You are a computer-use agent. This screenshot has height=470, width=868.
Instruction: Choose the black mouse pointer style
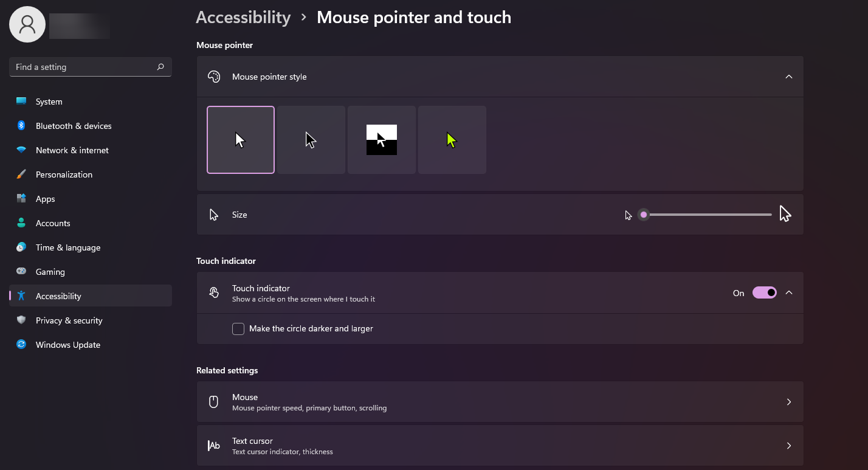click(x=311, y=140)
